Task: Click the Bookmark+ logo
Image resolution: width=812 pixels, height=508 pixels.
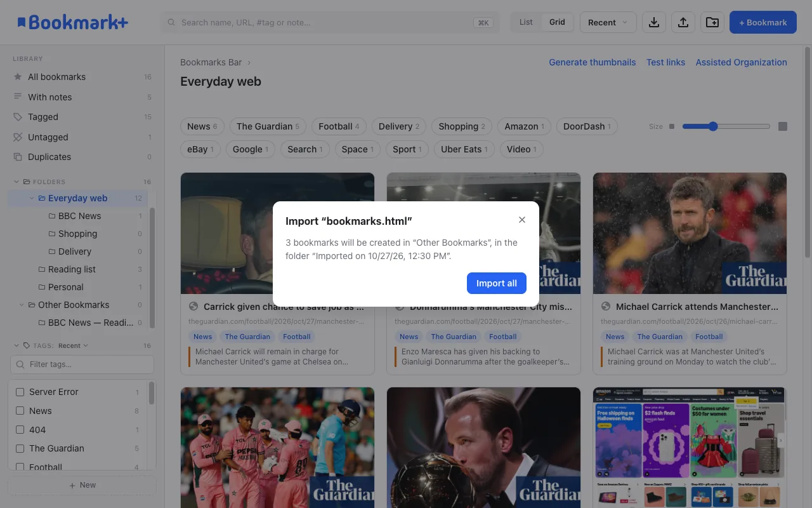Action: (72, 22)
